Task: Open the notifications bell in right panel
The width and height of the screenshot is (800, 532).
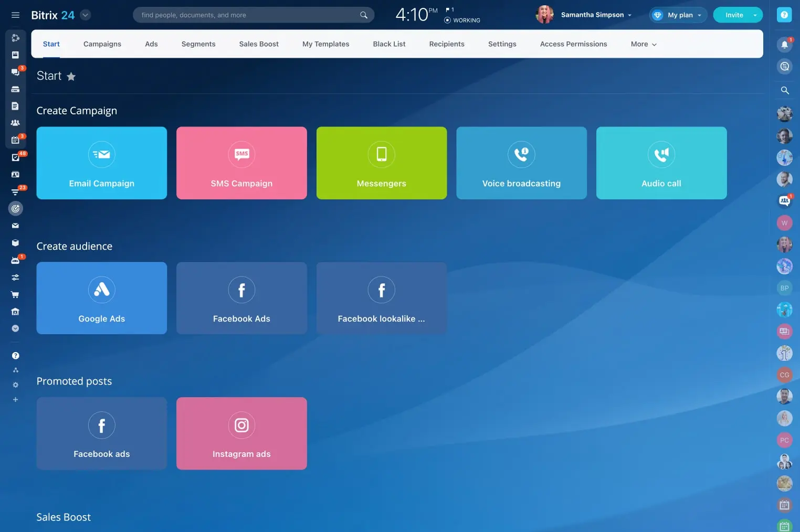Action: click(784, 45)
